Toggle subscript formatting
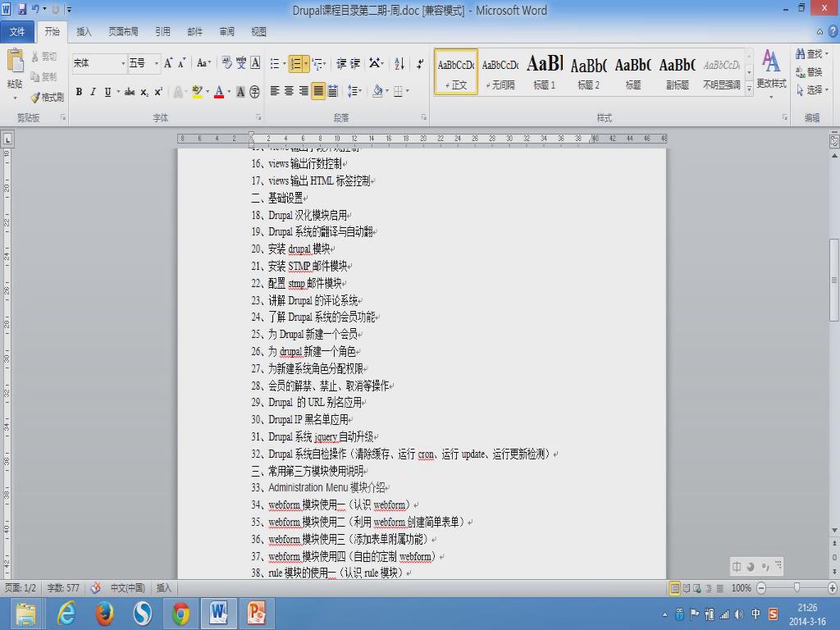The image size is (840, 630). (x=144, y=92)
